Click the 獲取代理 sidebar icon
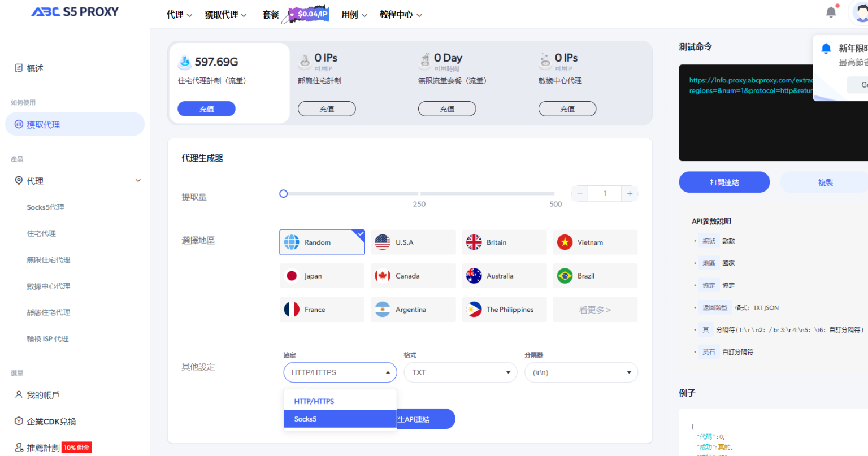 tap(19, 124)
